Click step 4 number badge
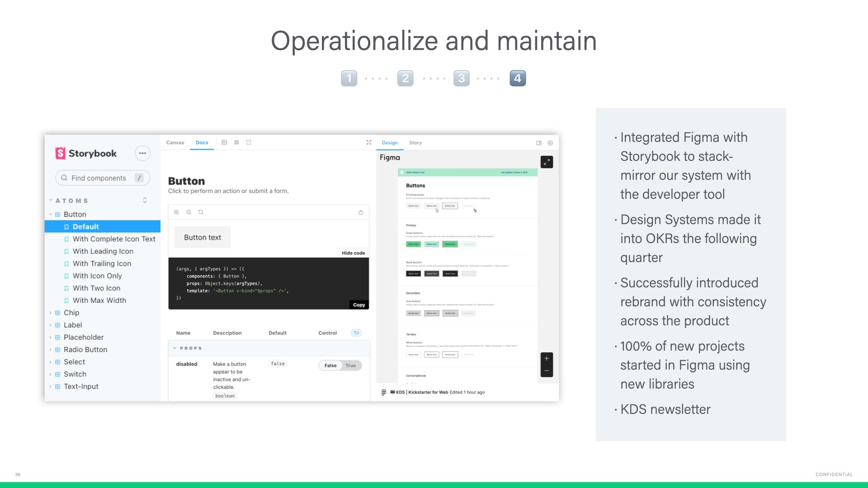 (518, 78)
